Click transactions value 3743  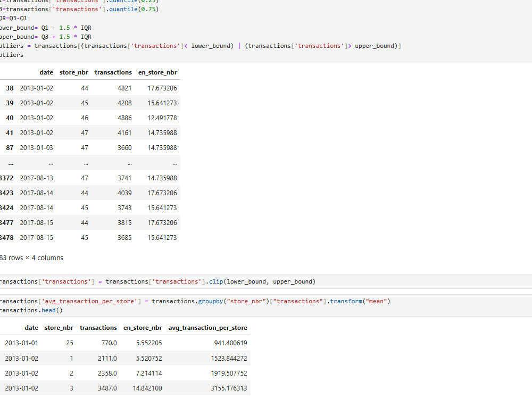click(x=124, y=208)
